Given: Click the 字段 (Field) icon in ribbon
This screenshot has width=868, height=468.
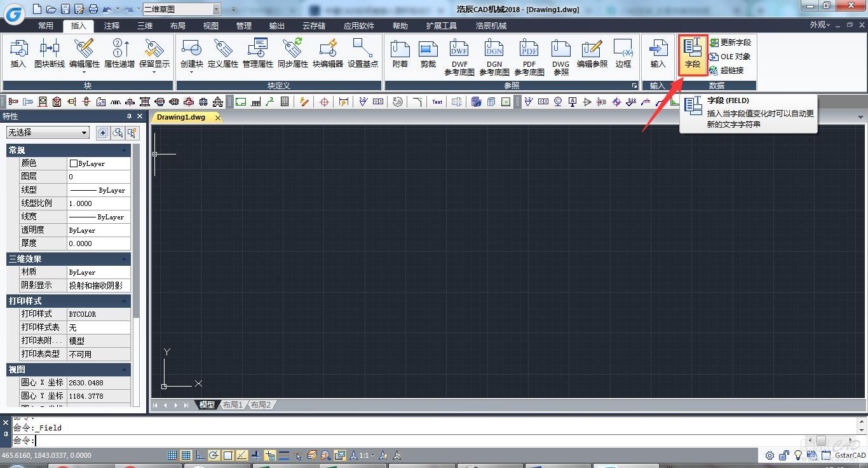Looking at the screenshot, I should pos(692,53).
